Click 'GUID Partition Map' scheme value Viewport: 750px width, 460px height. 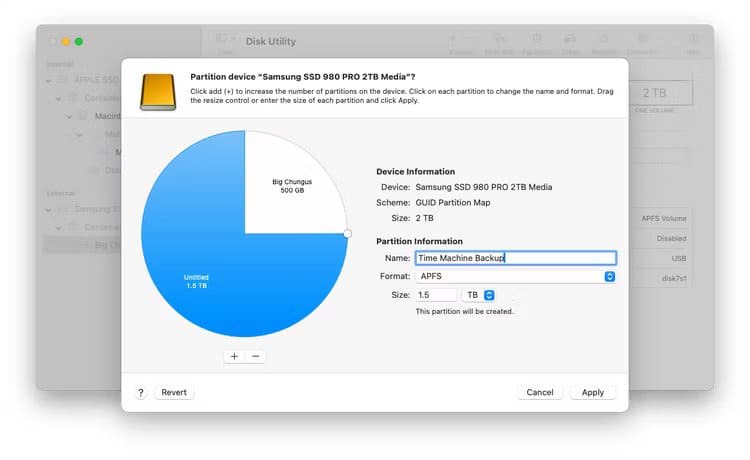click(452, 203)
